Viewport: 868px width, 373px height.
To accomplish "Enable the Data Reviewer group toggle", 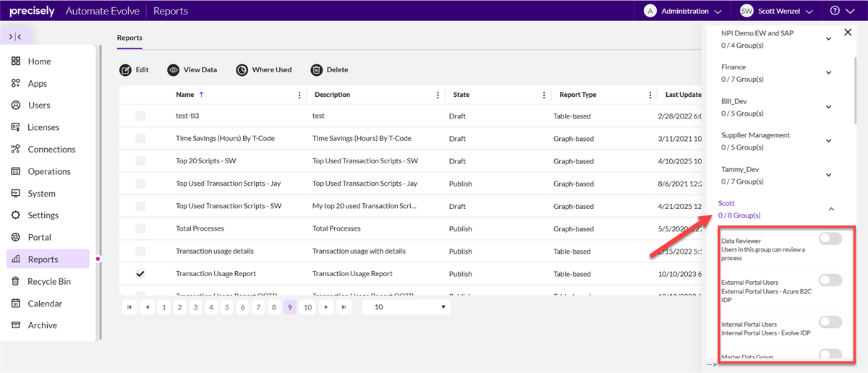I will 830,239.
